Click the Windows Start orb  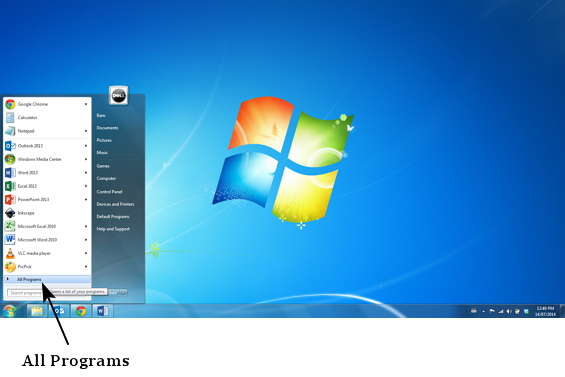[10, 311]
